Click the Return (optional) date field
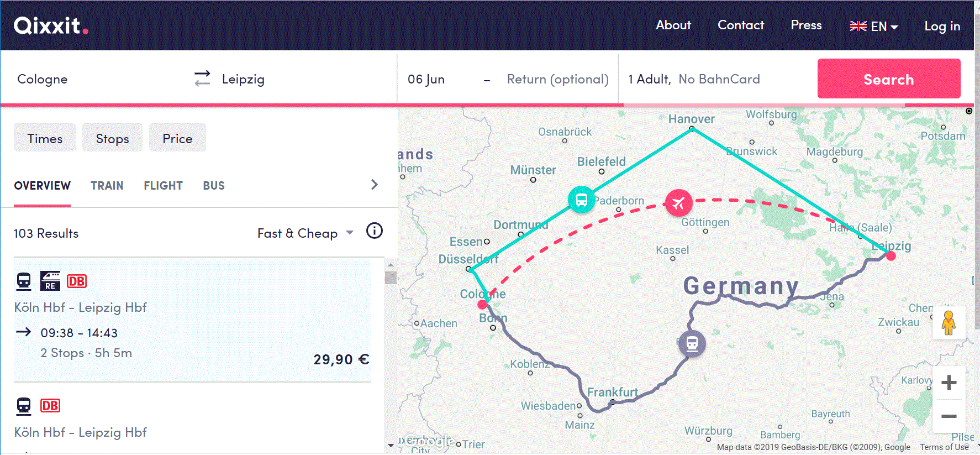 (x=557, y=79)
